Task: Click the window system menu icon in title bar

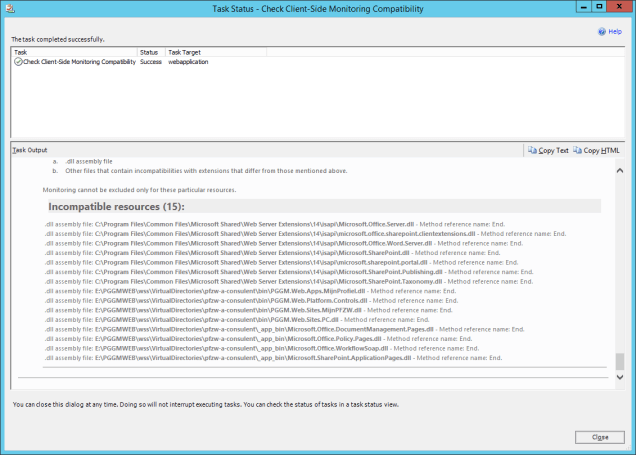Action: tap(10, 7)
